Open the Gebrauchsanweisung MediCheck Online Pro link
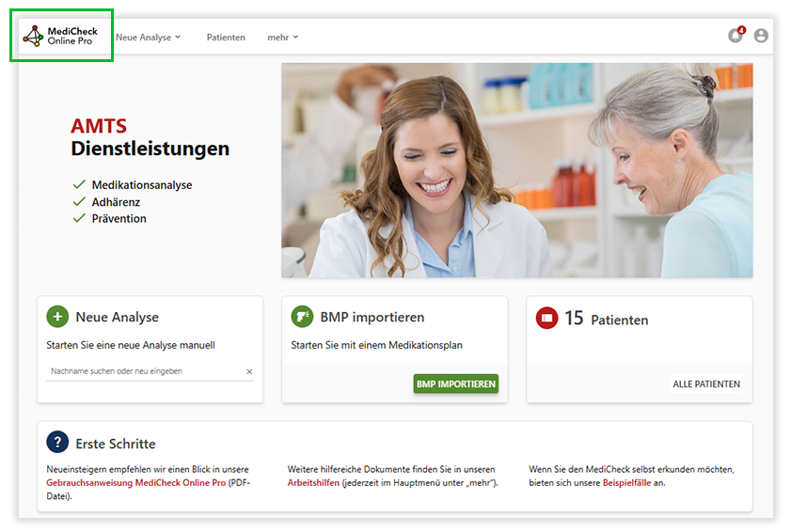 click(135, 483)
